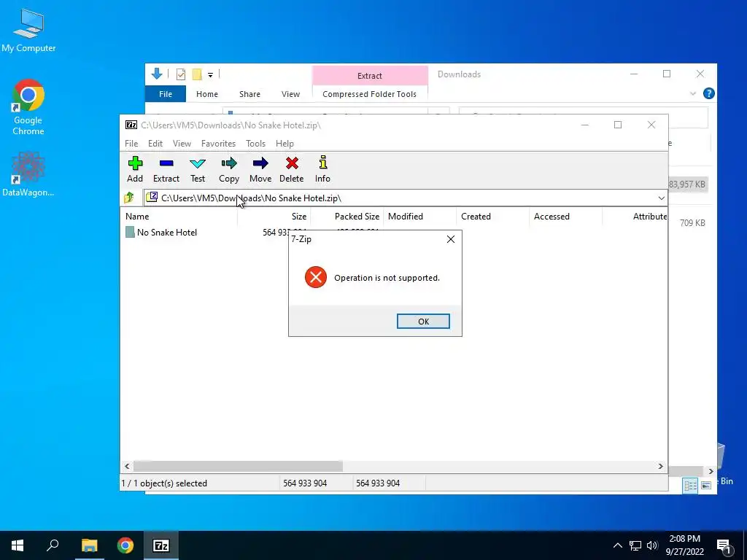The width and height of the screenshot is (747, 560).
Task: Show hidden system tray icons
Action: [x=617, y=545]
